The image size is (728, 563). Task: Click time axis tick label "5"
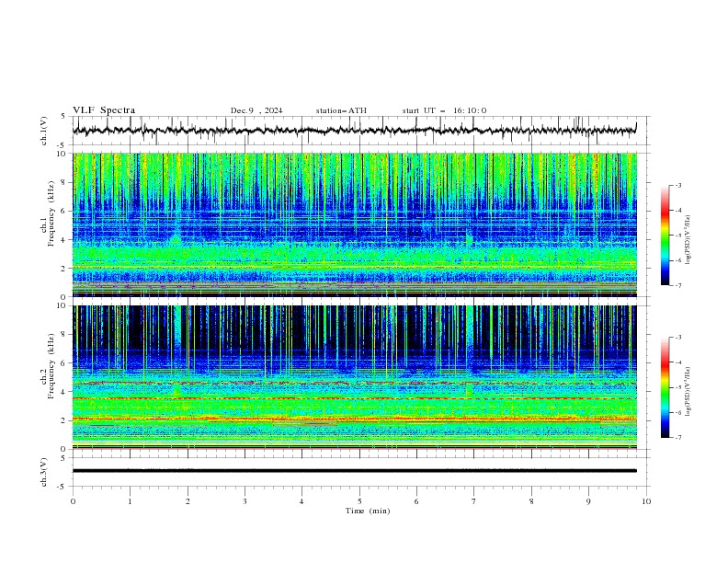coord(359,501)
